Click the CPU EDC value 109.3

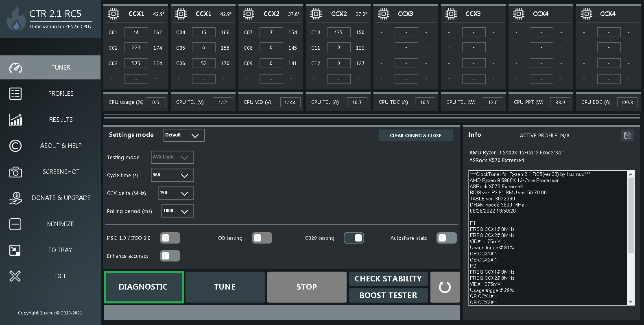(x=627, y=102)
